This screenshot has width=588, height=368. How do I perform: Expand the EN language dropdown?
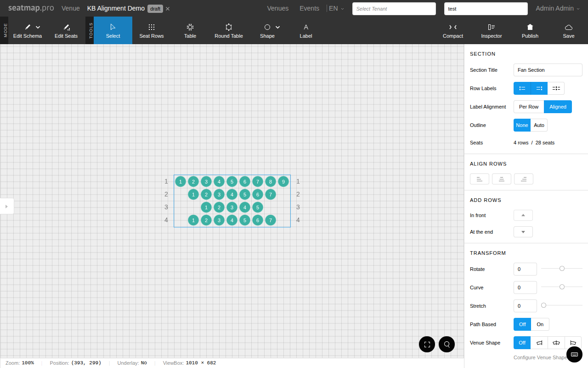(x=336, y=8)
